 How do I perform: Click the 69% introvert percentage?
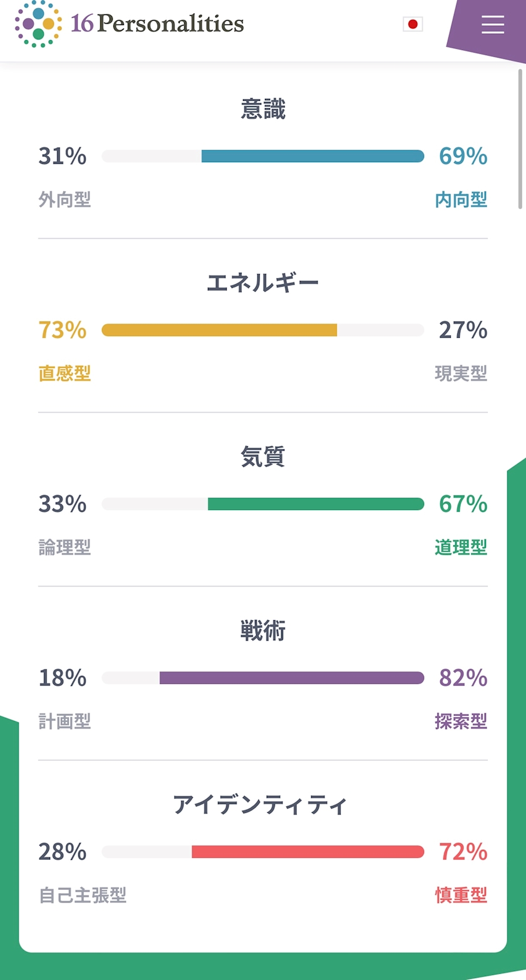coord(463,156)
